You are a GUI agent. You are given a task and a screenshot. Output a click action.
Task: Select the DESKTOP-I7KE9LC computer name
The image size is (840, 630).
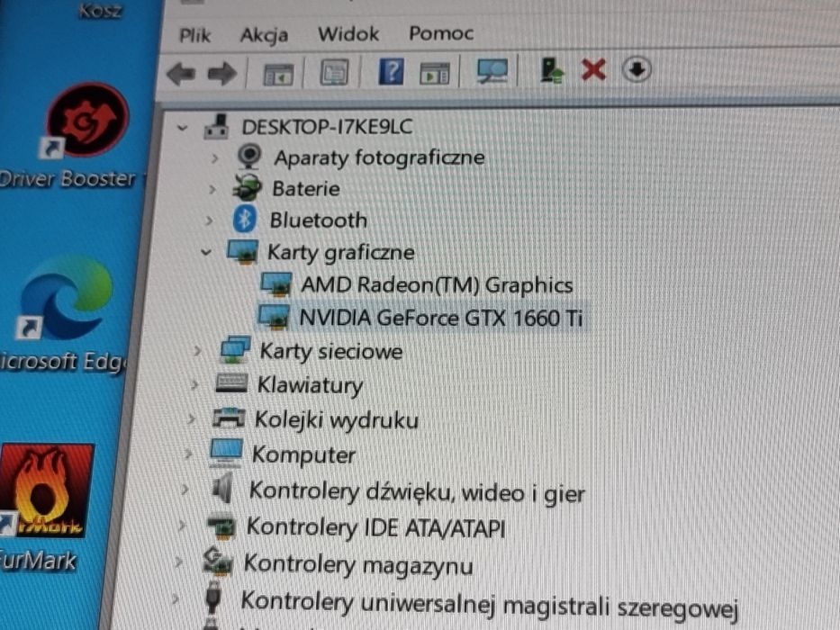pos(327,127)
